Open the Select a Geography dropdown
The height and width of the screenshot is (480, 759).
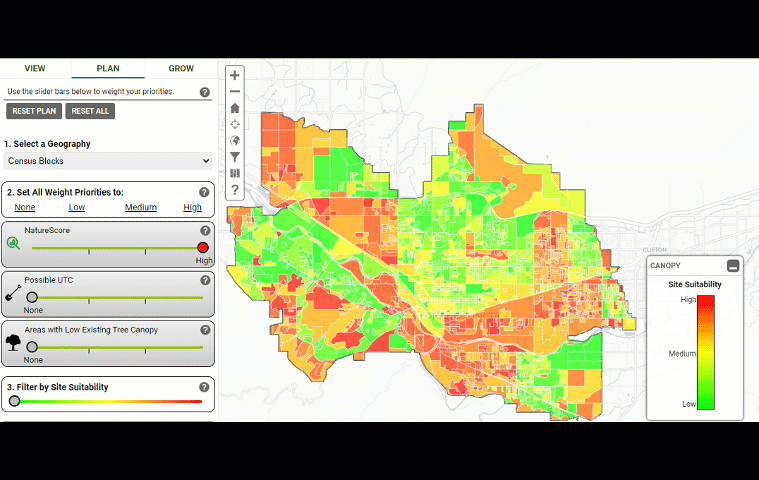coord(108,160)
